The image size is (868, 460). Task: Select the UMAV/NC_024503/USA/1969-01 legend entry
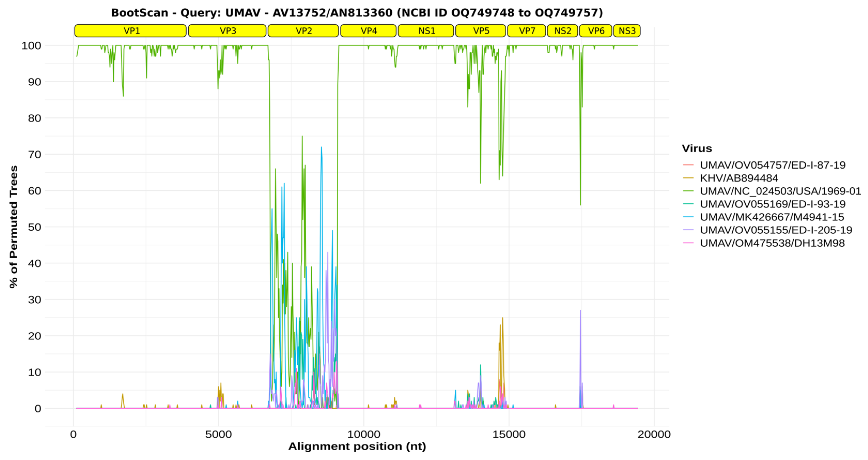click(780, 191)
